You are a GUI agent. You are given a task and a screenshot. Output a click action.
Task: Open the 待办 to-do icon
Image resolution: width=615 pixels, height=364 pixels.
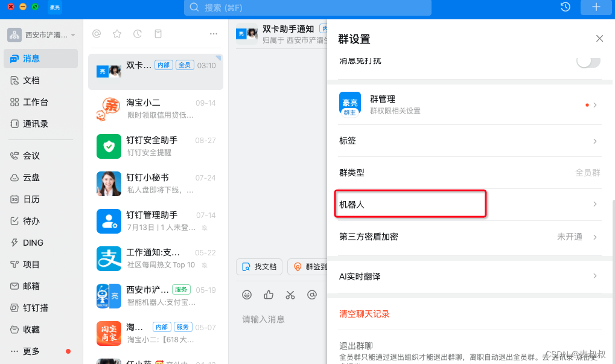pos(14,221)
